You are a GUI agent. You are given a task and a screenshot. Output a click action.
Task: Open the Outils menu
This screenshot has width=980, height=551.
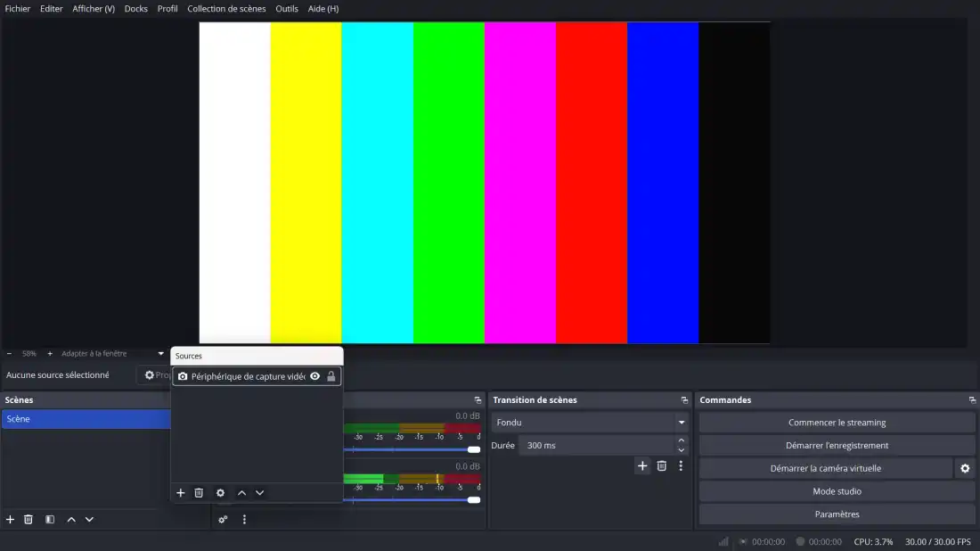pos(287,9)
